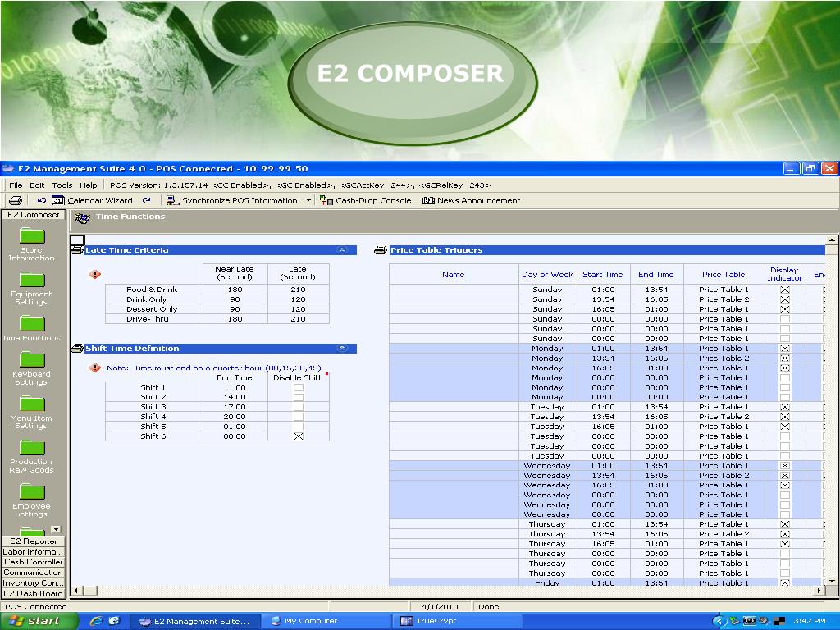
Task: Click vertical scrollbar down arrow
Action: point(832,581)
